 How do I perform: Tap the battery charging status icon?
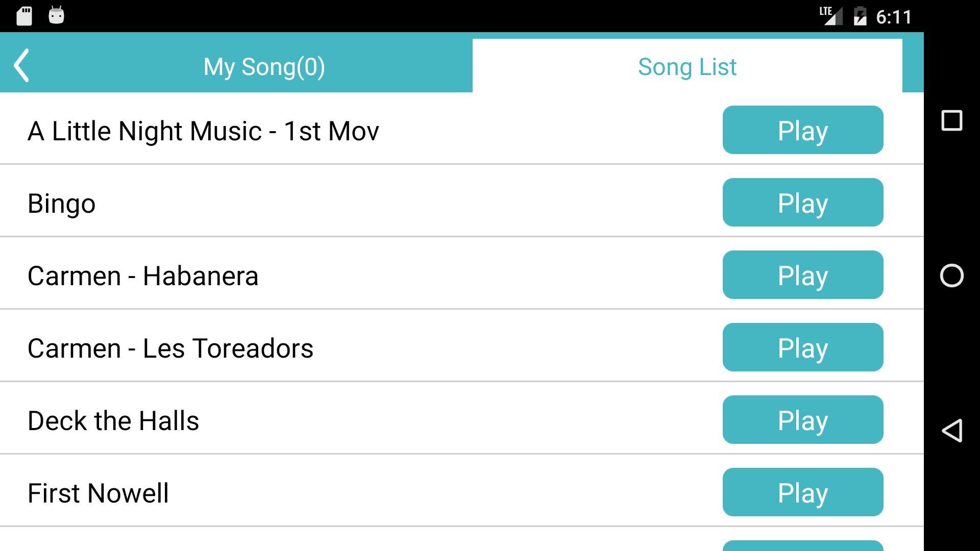(860, 16)
